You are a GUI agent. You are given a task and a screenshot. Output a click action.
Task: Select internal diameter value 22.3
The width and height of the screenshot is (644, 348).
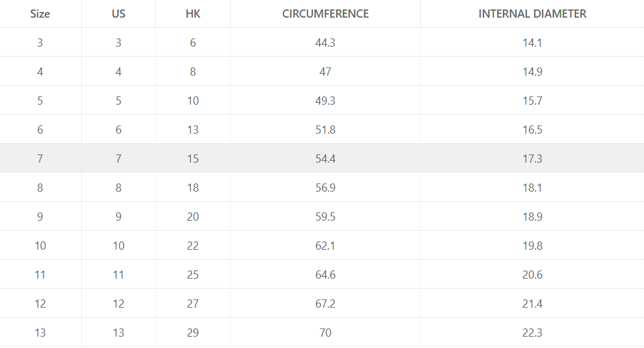coord(532,333)
